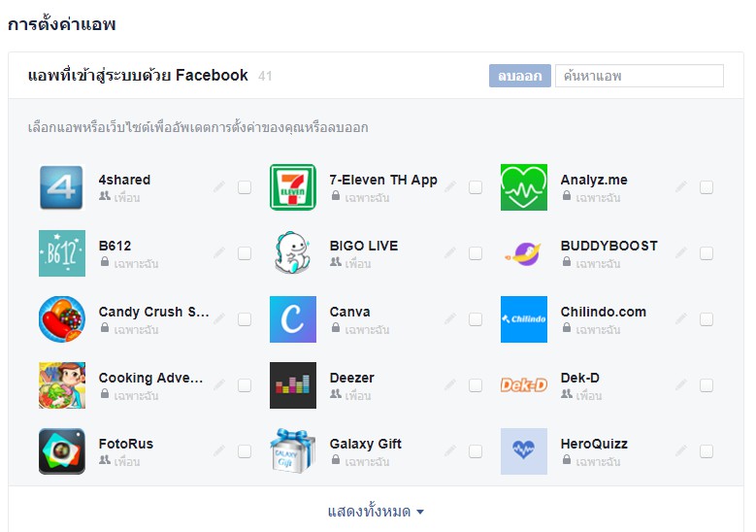Screen dimensions: 756x532
Task: Click the Dek-D logo thumbnail
Action: coord(524,385)
